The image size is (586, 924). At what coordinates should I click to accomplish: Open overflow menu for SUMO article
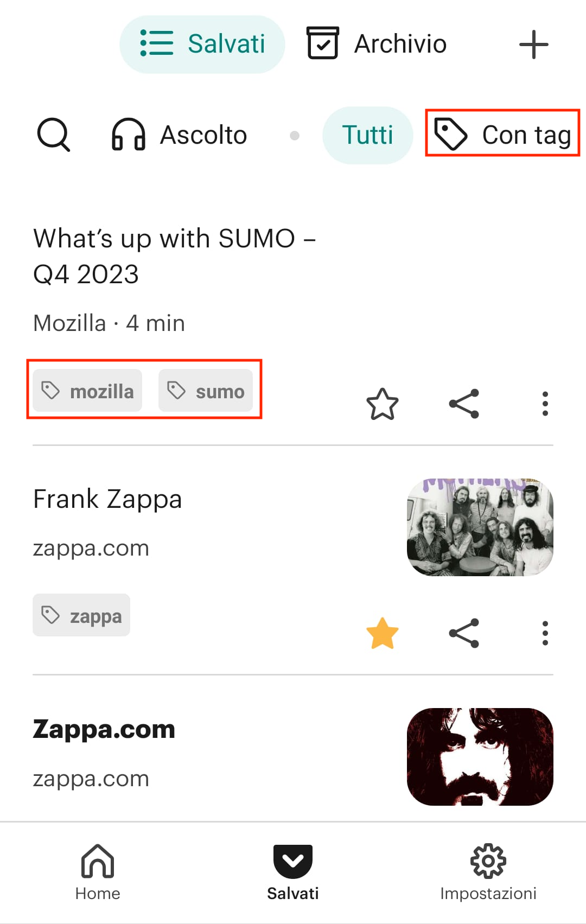[545, 404]
